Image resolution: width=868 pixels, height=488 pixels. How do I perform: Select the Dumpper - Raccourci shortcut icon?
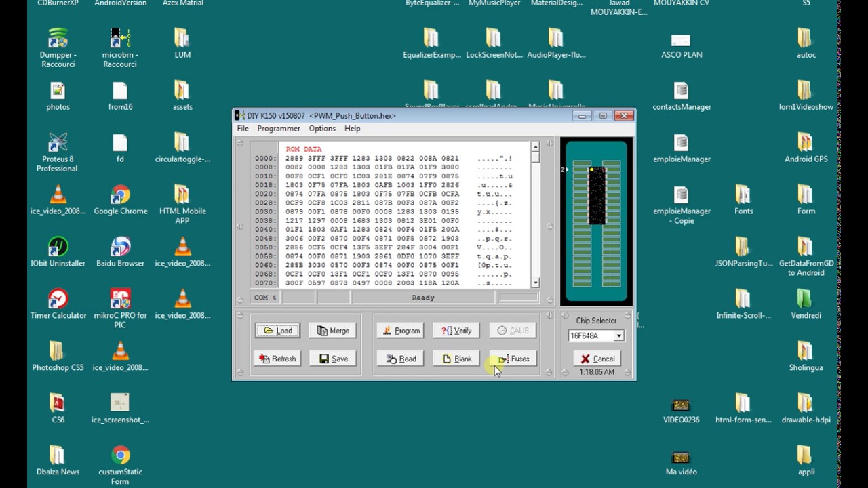[58, 48]
